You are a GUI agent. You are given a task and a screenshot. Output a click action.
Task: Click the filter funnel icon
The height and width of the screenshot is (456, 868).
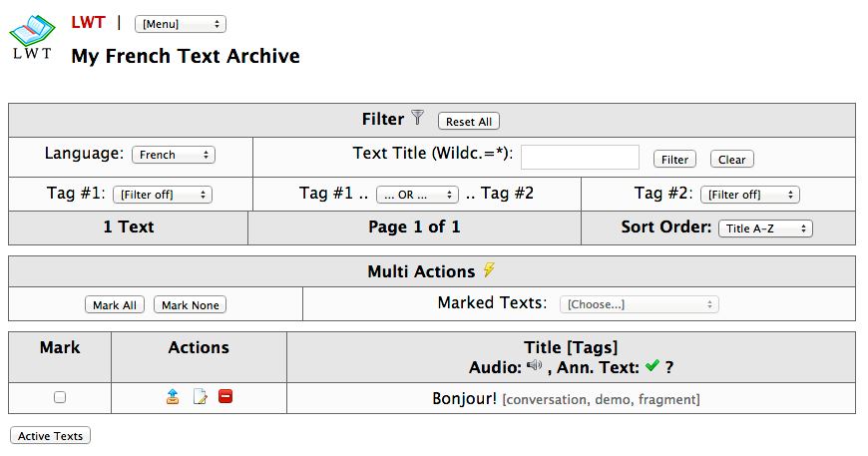tap(418, 119)
